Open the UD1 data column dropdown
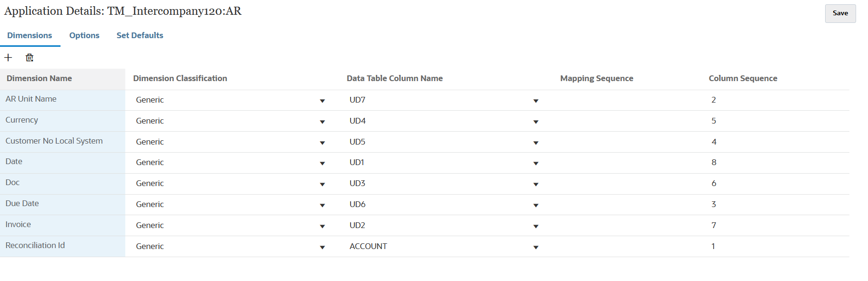 (x=536, y=163)
